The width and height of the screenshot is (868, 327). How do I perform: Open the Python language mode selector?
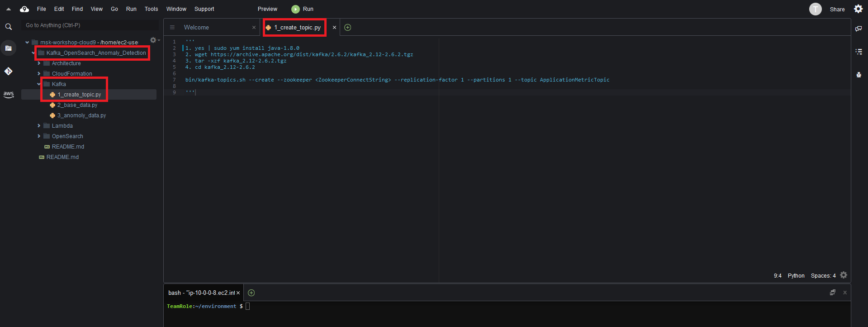point(796,276)
